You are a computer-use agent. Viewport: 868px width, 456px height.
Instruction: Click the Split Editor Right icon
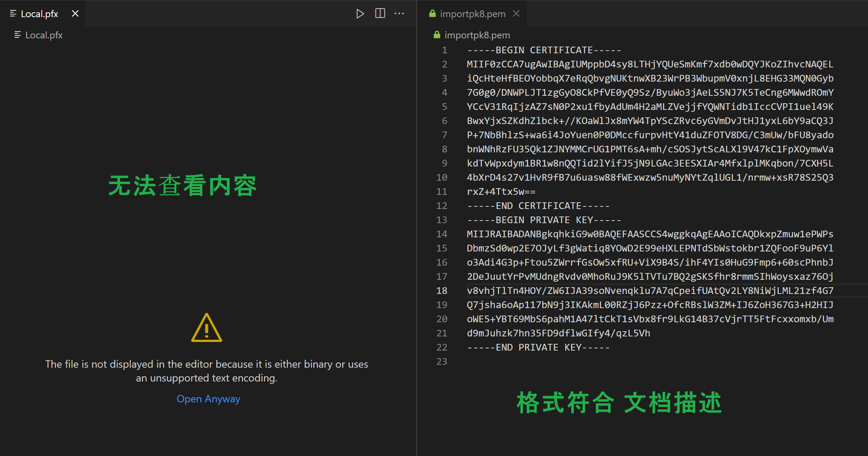click(380, 14)
